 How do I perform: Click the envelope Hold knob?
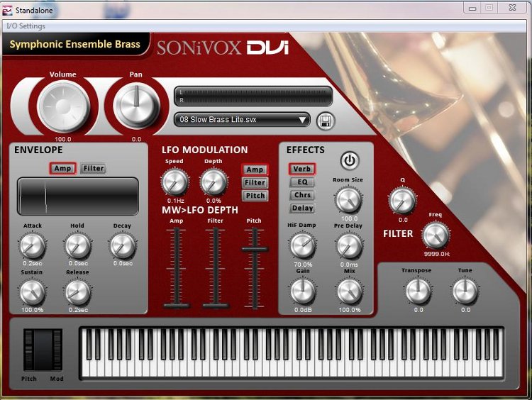[78, 245]
